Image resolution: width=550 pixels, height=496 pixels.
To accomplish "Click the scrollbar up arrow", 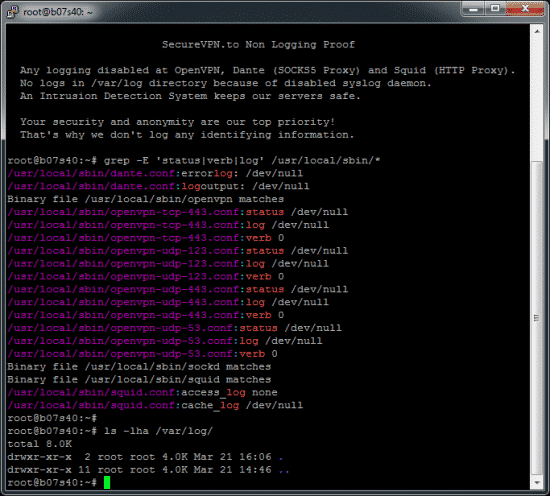I will click(x=537, y=31).
